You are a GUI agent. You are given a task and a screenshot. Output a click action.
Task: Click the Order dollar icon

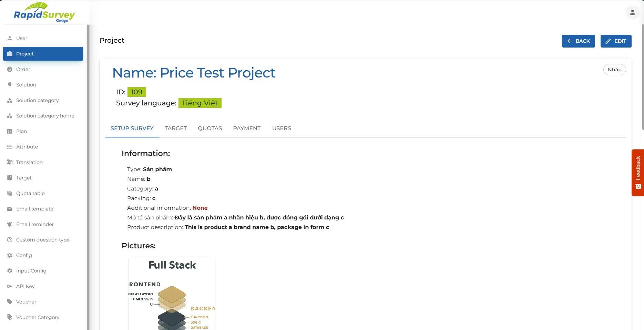pos(10,69)
